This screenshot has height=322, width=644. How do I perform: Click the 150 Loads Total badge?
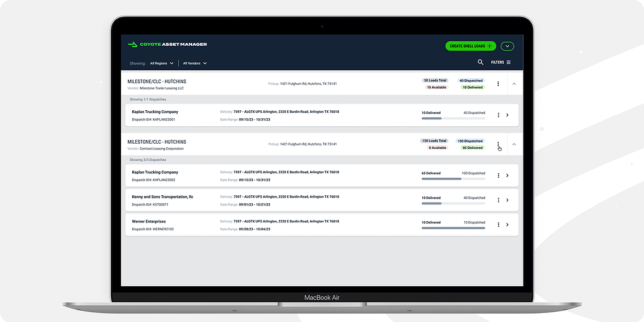click(434, 141)
